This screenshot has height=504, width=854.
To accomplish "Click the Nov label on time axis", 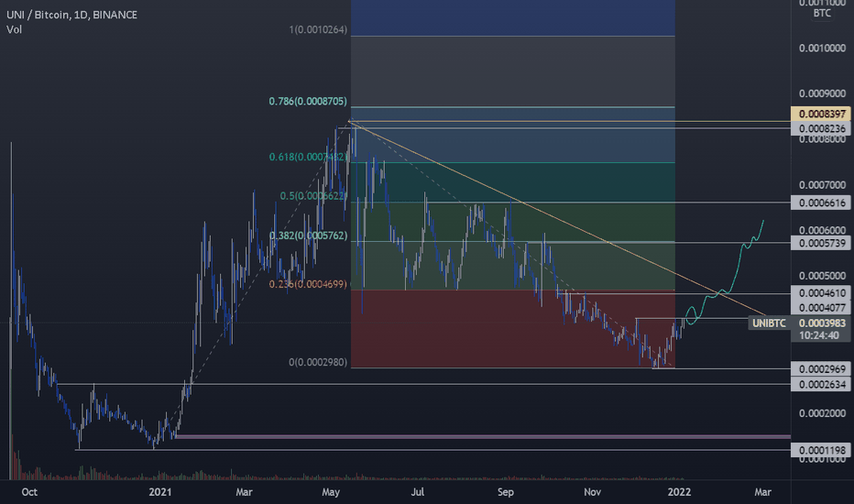I will (592, 492).
